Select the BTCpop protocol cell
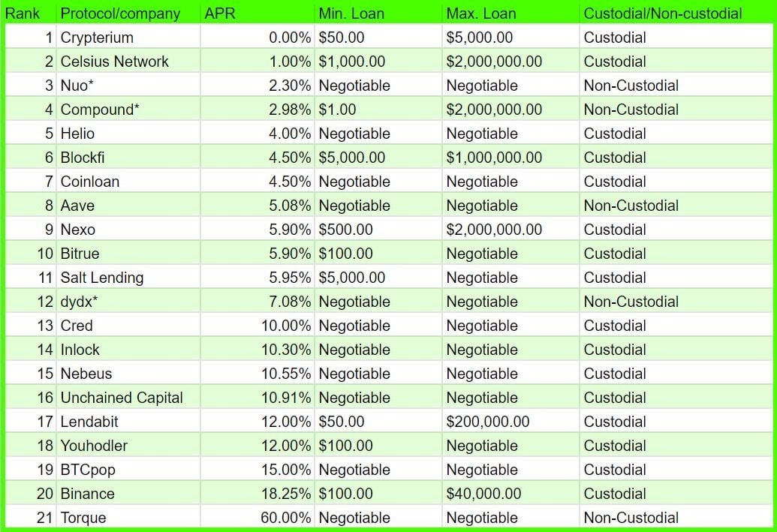 point(88,470)
